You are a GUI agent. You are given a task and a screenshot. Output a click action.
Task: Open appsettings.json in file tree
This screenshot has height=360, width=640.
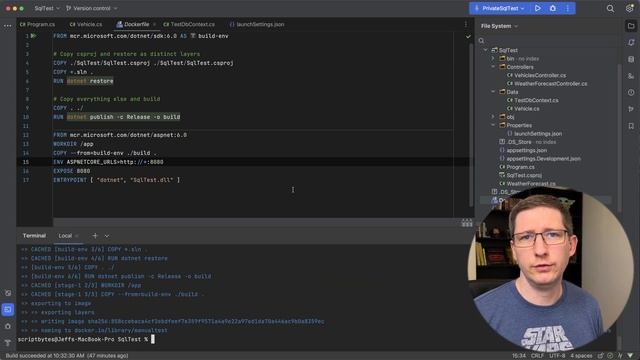(523, 150)
